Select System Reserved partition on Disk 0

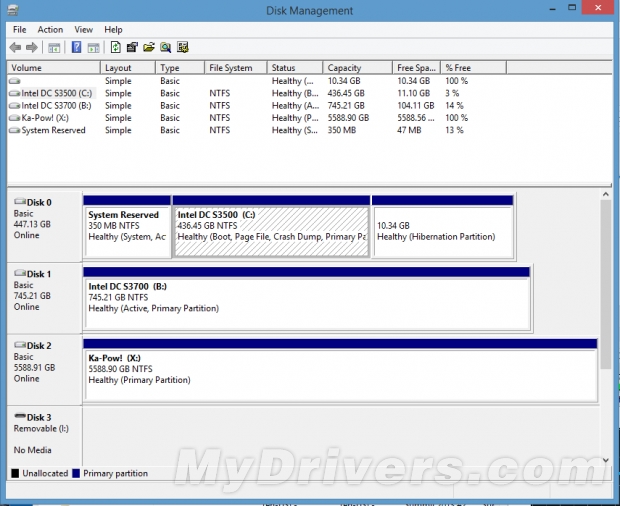pos(127,227)
